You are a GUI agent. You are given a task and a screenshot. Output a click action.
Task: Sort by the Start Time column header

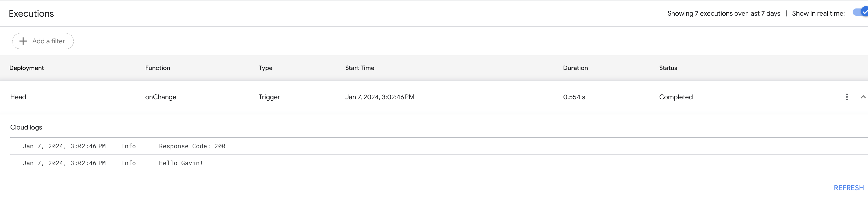tap(359, 68)
